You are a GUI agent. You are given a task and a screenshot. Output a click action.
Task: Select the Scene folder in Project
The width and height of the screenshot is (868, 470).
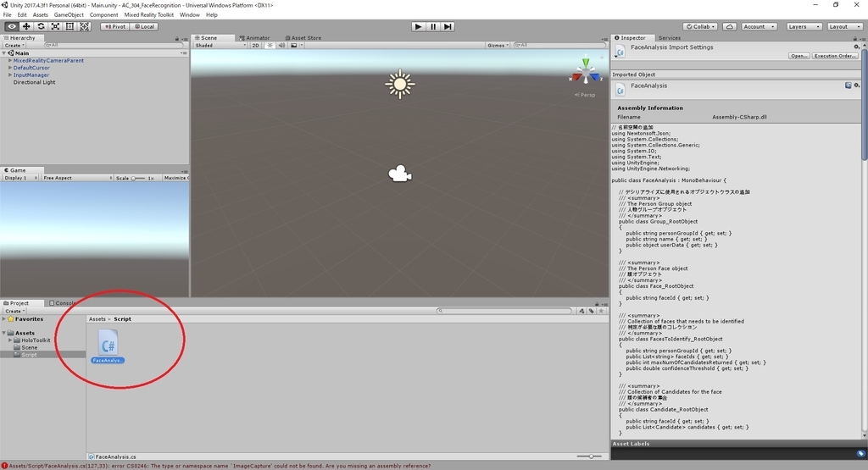click(x=30, y=347)
